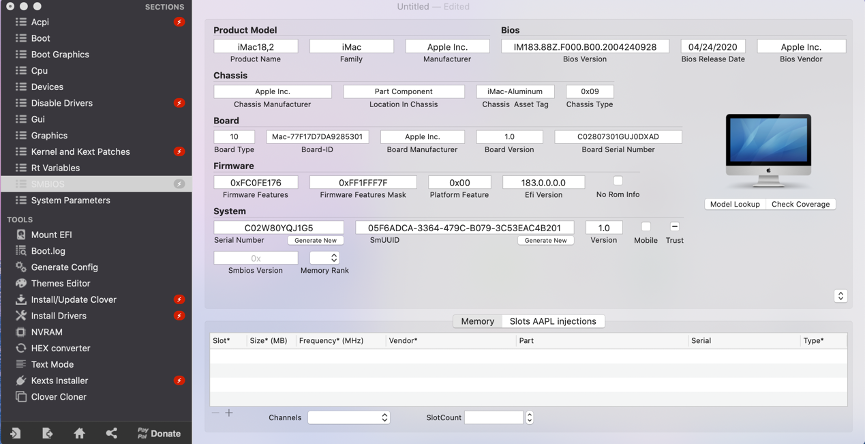866x445 pixels.
Task: Click the list icon beside Cpu
Action: pyautogui.click(x=21, y=71)
